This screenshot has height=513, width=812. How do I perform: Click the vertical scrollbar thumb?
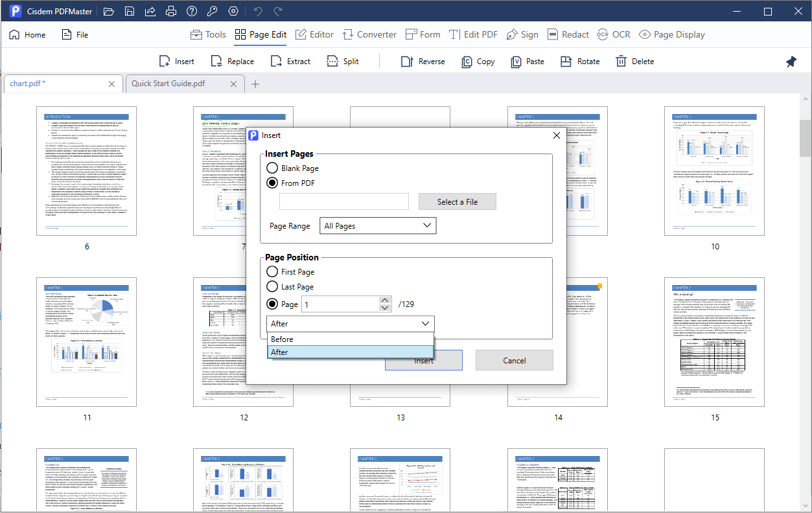[x=806, y=138]
